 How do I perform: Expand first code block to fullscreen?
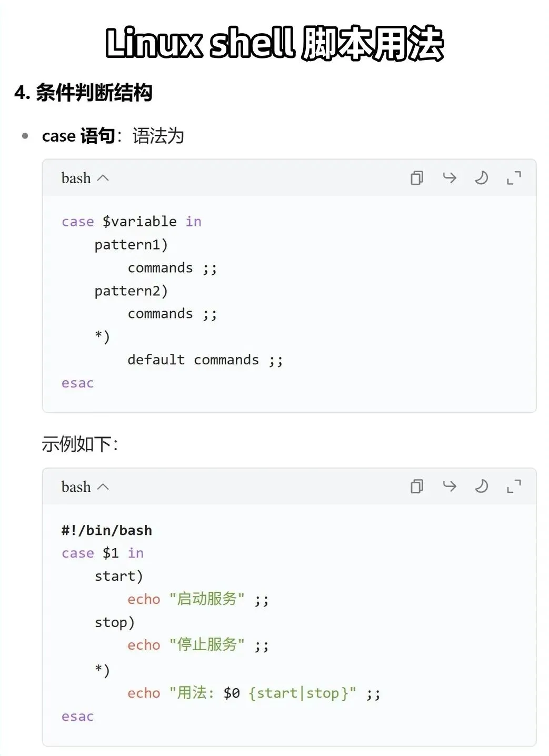(x=514, y=178)
